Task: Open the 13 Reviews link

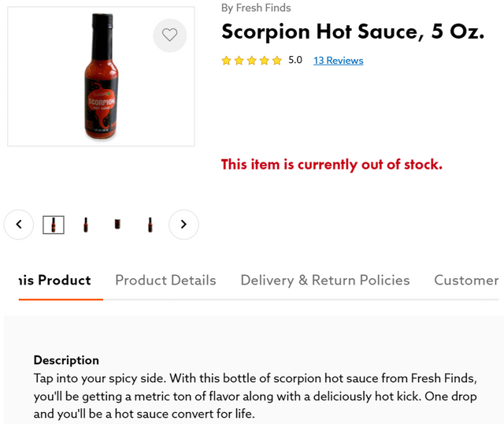Action: (x=338, y=61)
